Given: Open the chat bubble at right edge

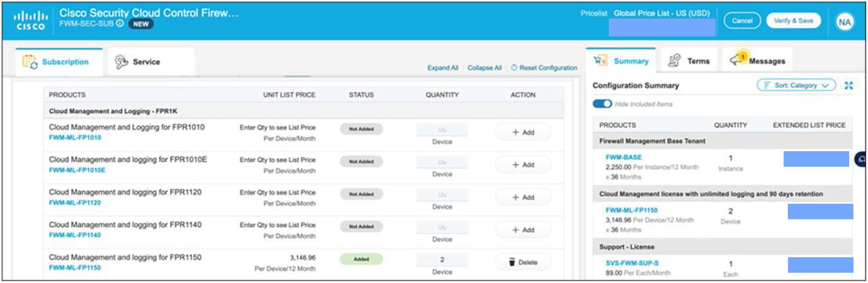Looking at the screenshot, I should (861, 159).
